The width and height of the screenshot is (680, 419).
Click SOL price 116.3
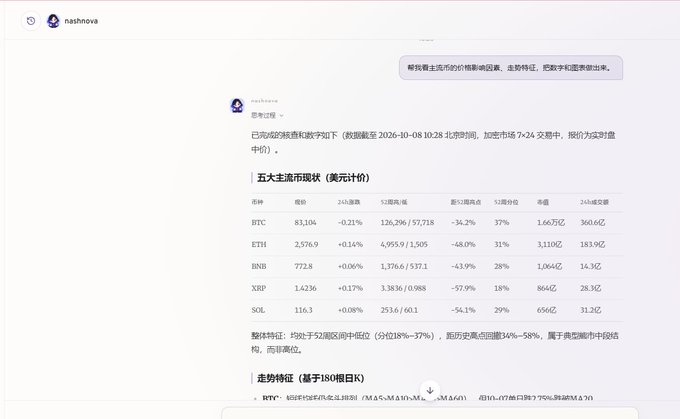304,310
